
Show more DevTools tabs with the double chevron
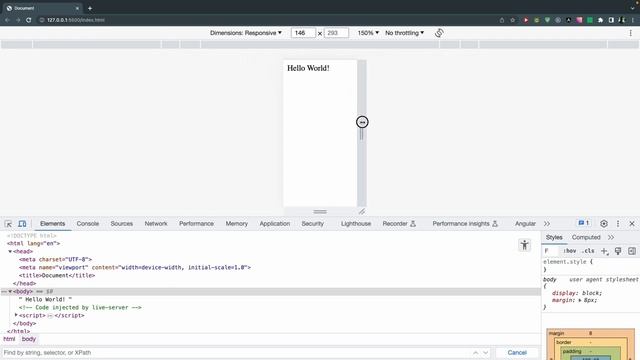pos(547,224)
